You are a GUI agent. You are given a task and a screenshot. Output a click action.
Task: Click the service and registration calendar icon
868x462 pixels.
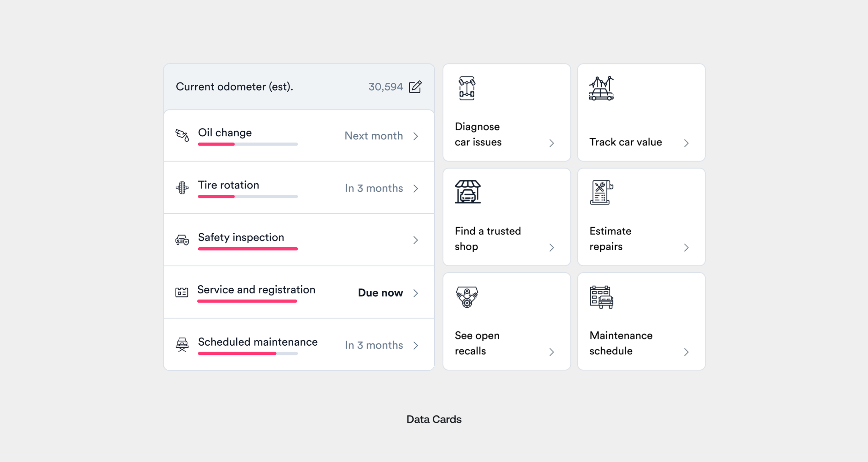tap(182, 292)
